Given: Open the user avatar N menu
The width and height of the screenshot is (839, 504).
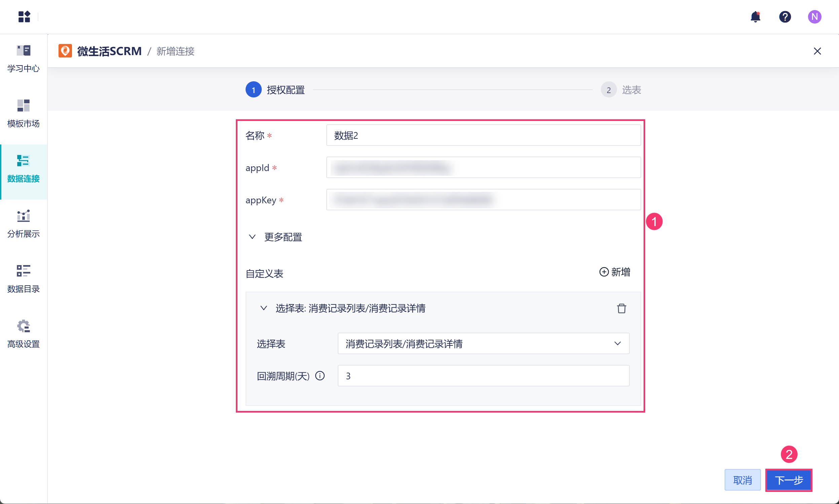Looking at the screenshot, I should pos(814,16).
